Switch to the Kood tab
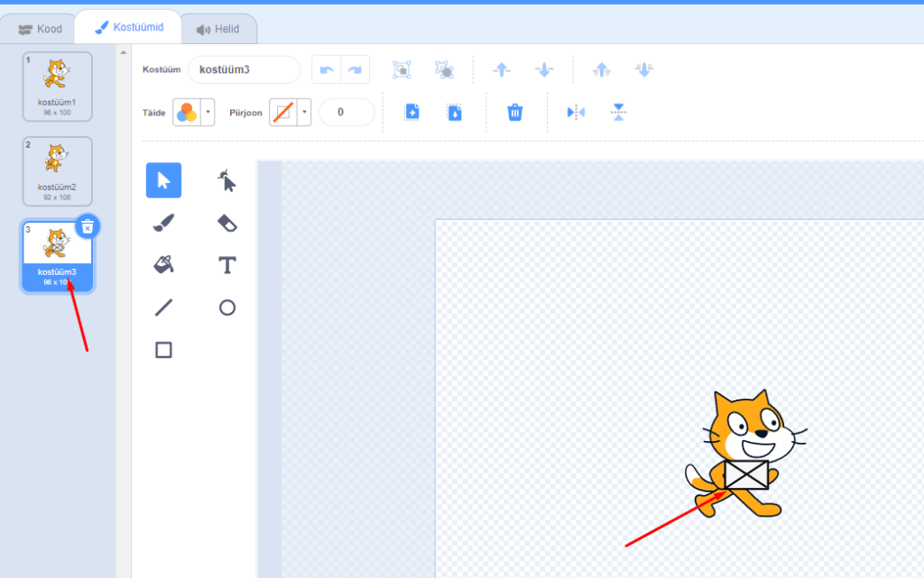This screenshot has width=924, height=578. coord(40,29)
